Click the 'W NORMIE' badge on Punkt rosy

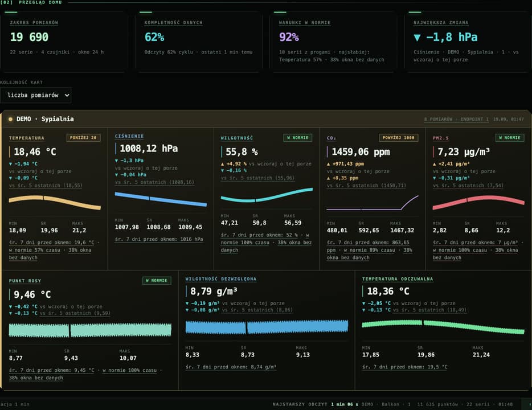pyautogui.click(x=157, y=281)
